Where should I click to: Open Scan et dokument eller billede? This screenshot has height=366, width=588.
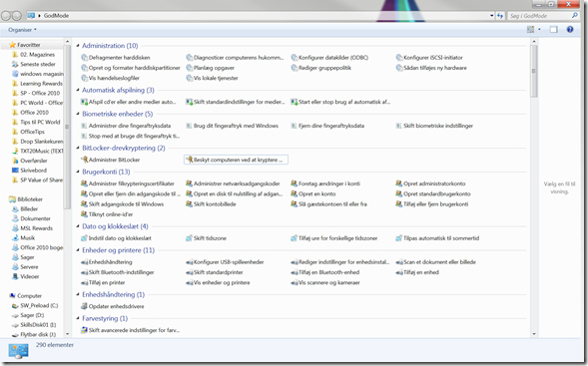[x=436, y=262]
